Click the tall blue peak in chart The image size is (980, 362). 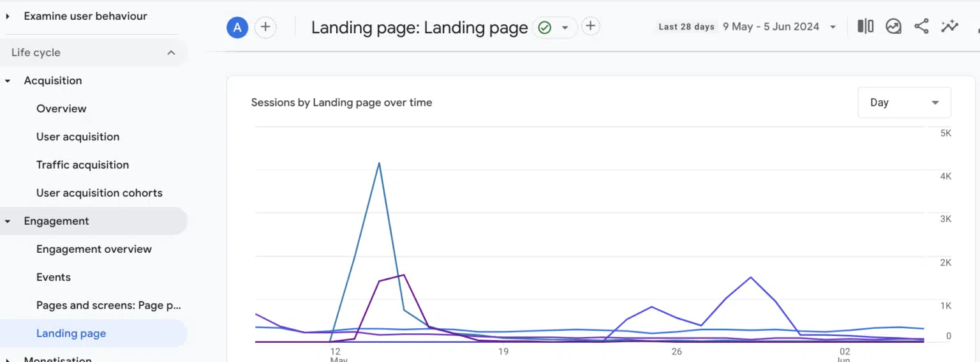(379, 163)
